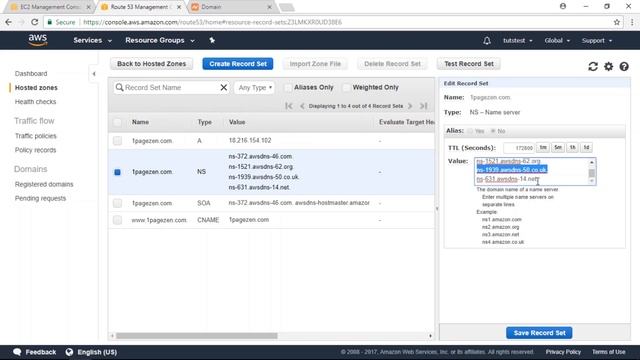This screenshot has width=640, height=360.
Task: Open Traffic policies in the sidebar
Action: [x=36, y=136]
